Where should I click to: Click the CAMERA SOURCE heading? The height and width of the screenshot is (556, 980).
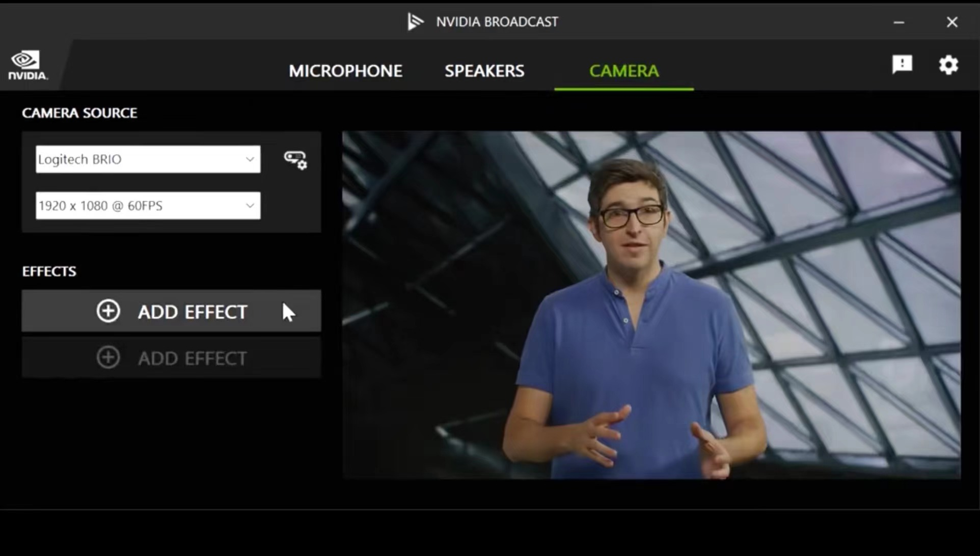pyautogui.click(x=79, y=113)
